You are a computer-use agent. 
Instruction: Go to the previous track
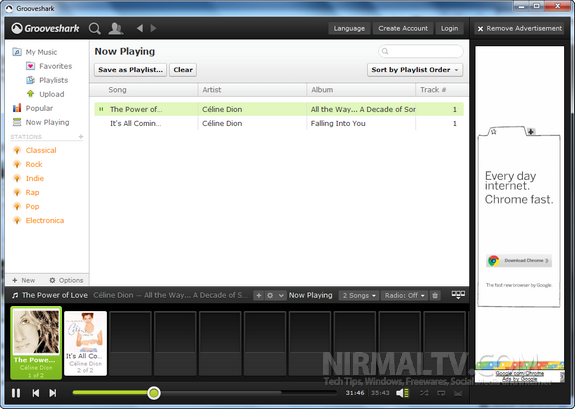pos(36,393)
